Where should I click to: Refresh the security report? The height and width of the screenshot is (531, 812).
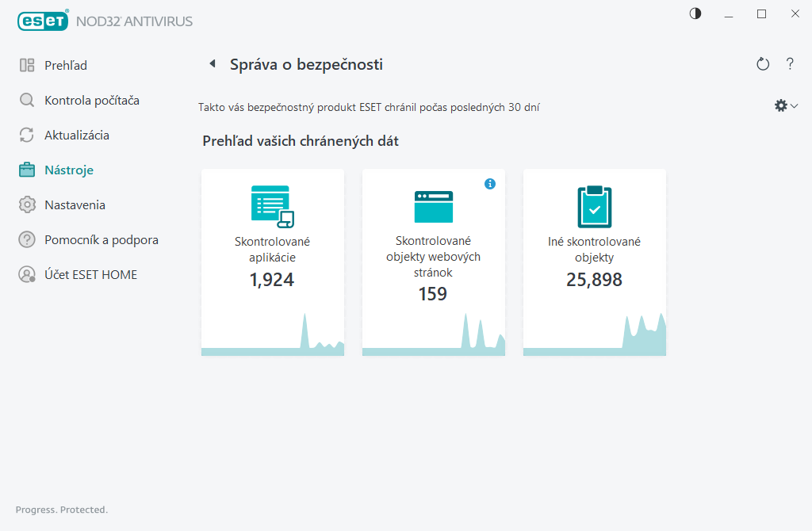pos(763,64)
